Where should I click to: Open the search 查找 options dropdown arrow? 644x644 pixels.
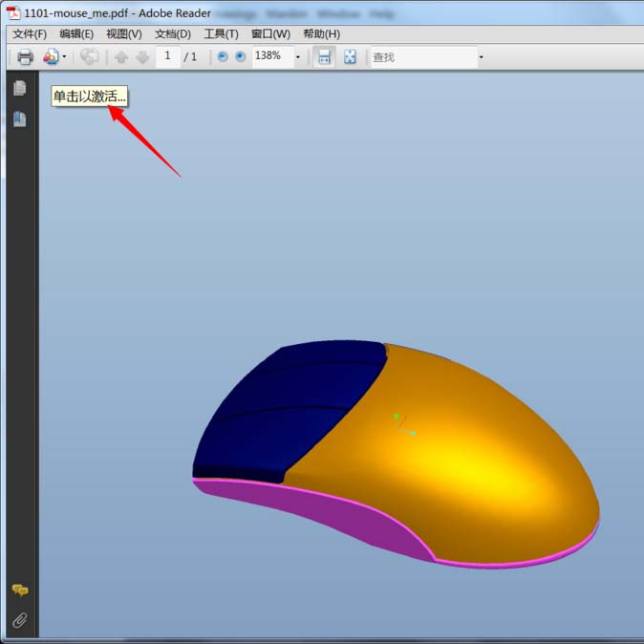(x=481, y=57)
